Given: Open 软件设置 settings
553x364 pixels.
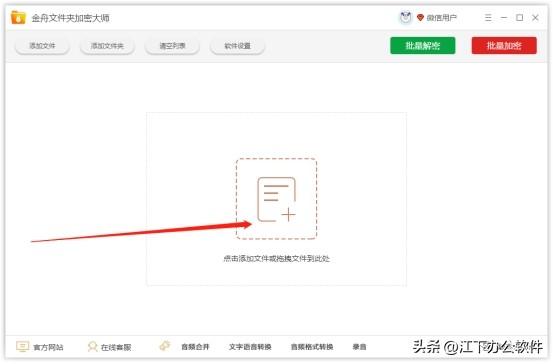Looking at the screenshot, I should 237,46.
